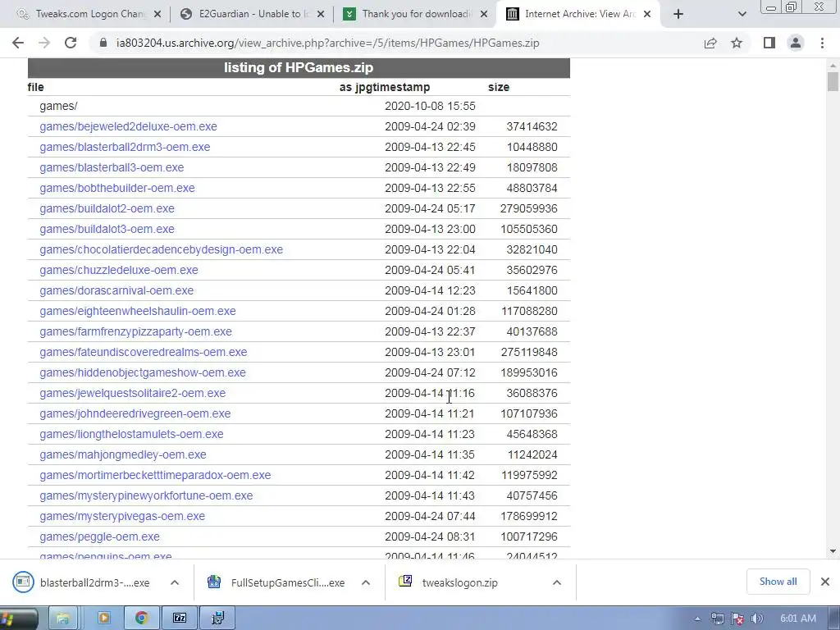Bookmark this page with the star icon
840x630 pixels.
pyautogui.click(x=737, y=43)
